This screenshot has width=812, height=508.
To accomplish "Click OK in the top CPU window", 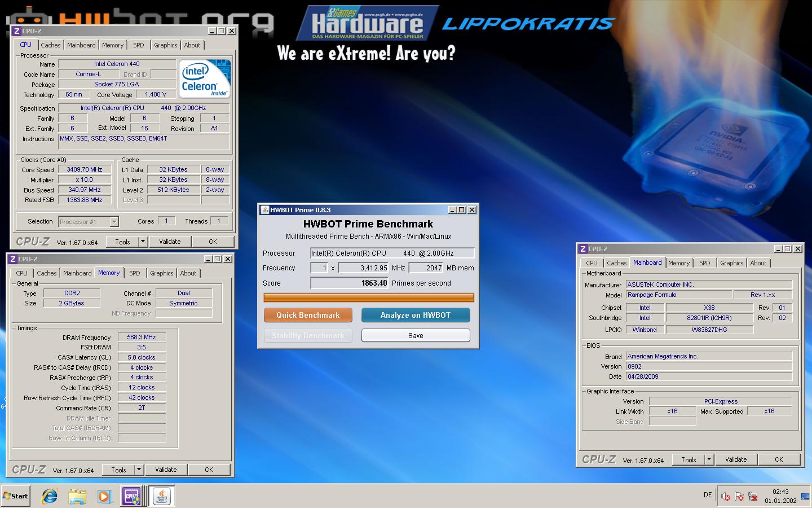I will click(x=213, y=242).
